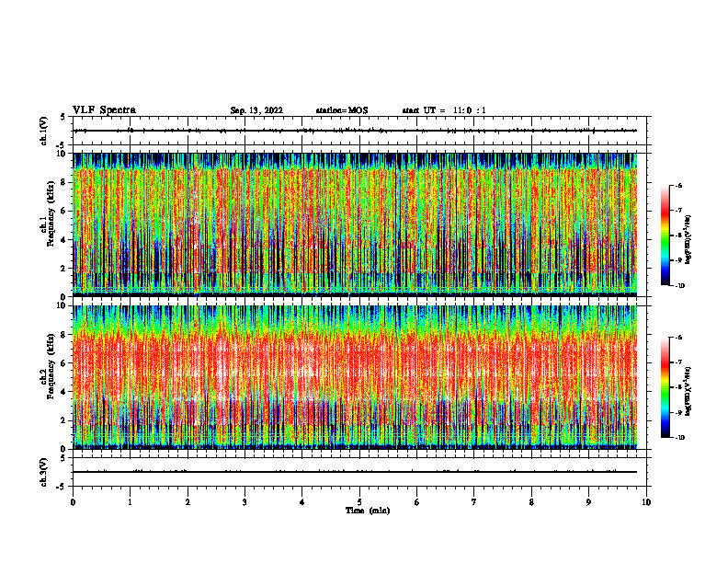Click the "station=MOS" label

[342, 110]
